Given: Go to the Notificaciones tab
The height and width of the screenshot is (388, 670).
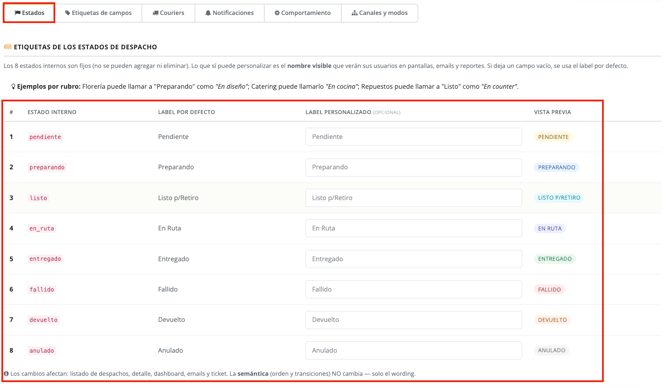Looking at the screenshot, I should coord(229,13).
